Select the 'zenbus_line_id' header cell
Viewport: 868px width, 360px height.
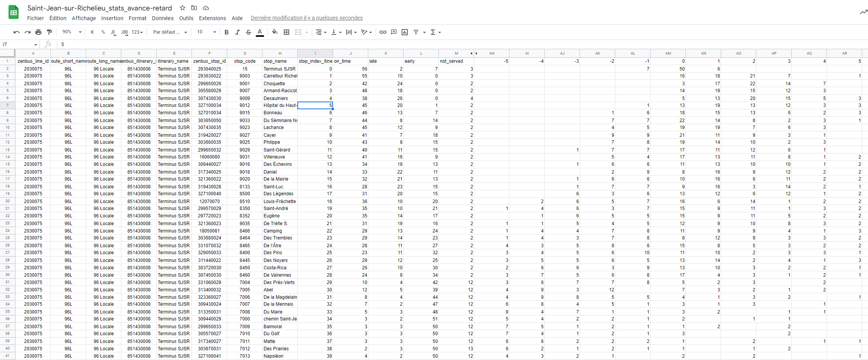[x=33, y=61]
